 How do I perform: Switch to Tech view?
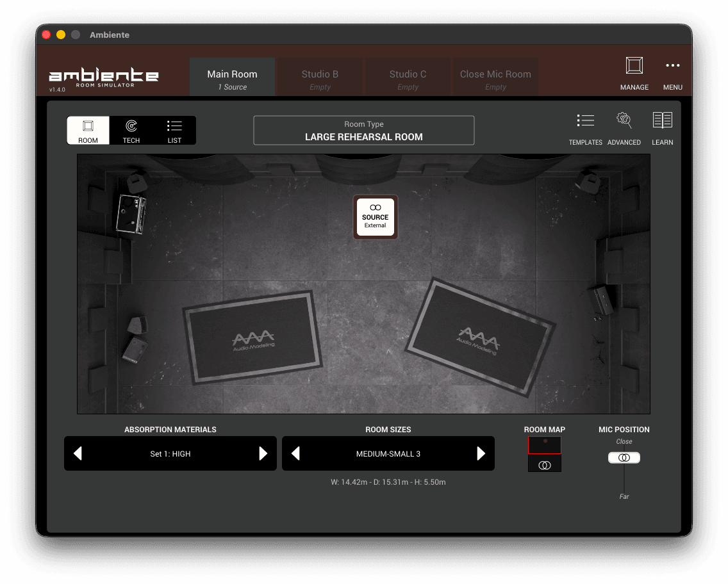click(131, 131)
